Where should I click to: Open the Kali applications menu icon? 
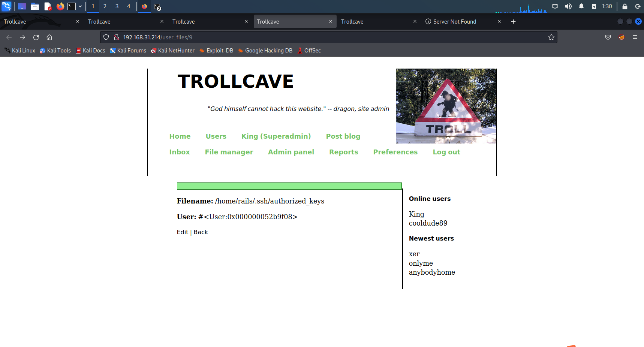pyautogui.click(x=6, y=6)
